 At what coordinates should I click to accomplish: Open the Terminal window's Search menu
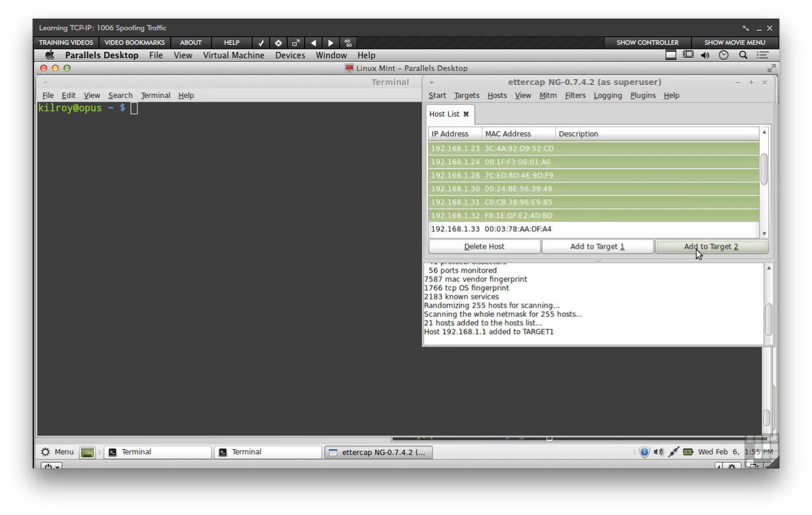pyautogui.click(x=121, y=96)
